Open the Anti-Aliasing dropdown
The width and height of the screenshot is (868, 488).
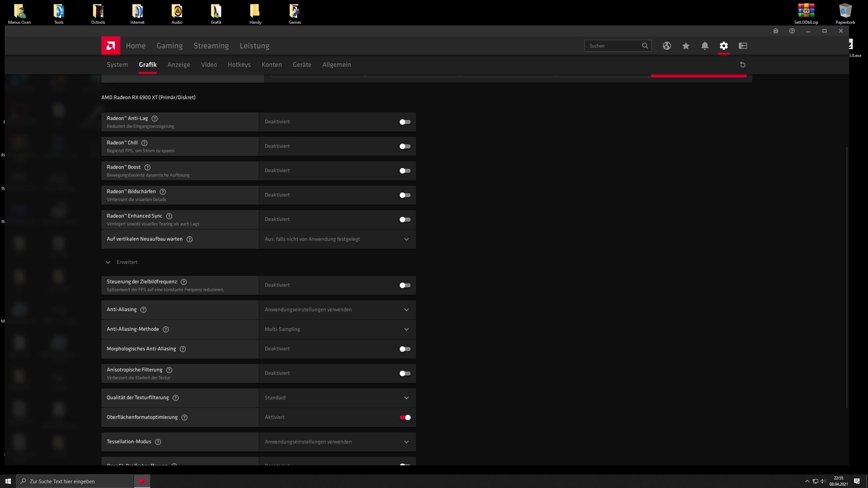click(x=337, y=310)
